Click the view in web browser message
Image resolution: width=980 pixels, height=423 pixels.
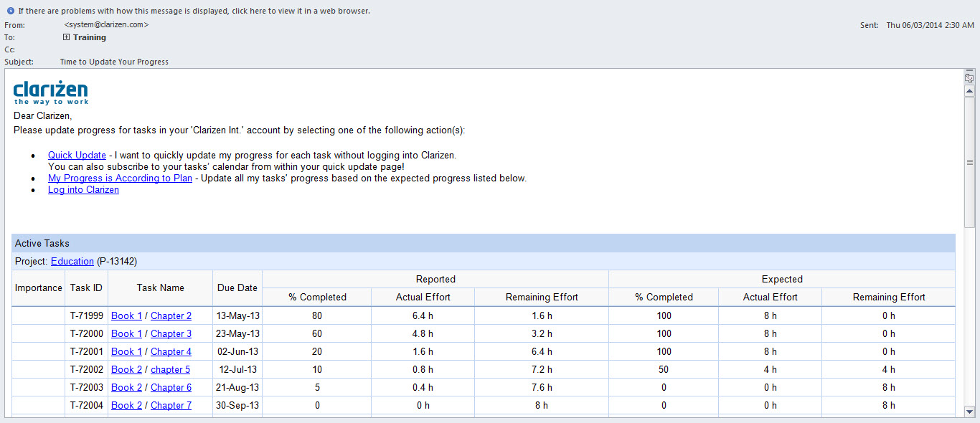click(194, 11)
